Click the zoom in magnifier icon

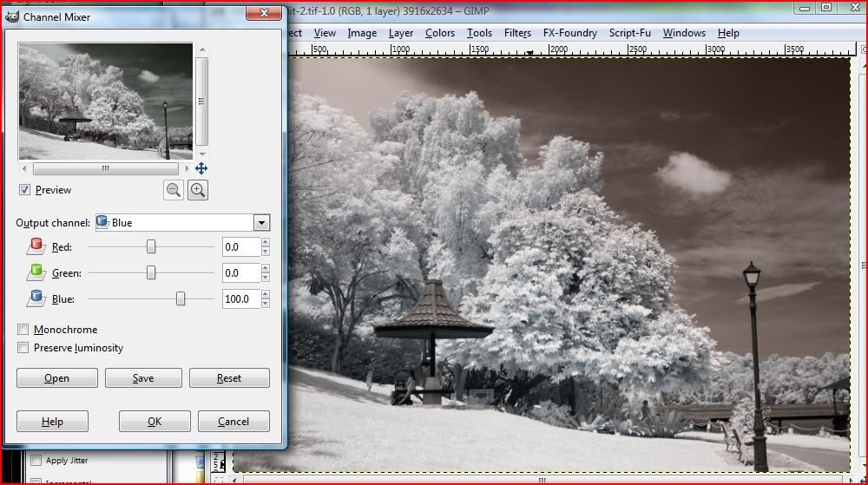tap(198, 190)
